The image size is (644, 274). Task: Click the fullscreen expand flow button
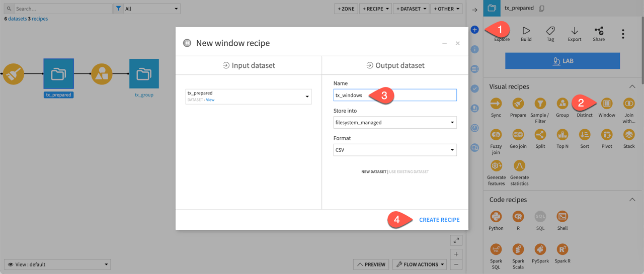coord(456,240)
